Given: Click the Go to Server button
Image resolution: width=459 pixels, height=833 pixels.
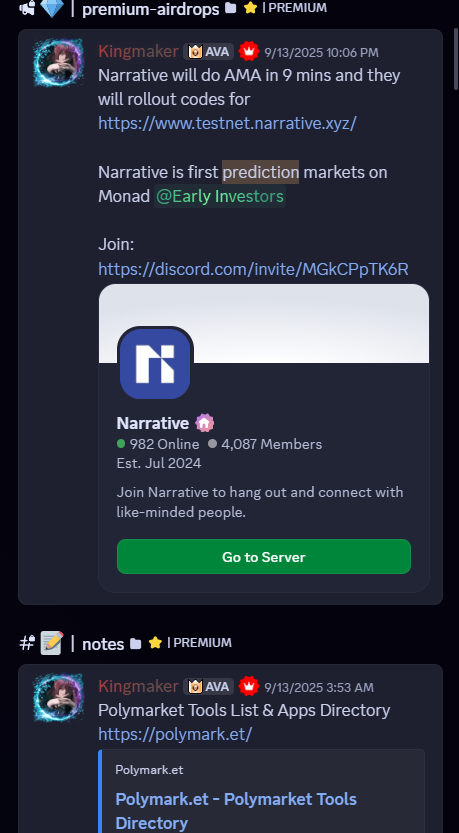Looking at the screenshot, I should (264, 557).
